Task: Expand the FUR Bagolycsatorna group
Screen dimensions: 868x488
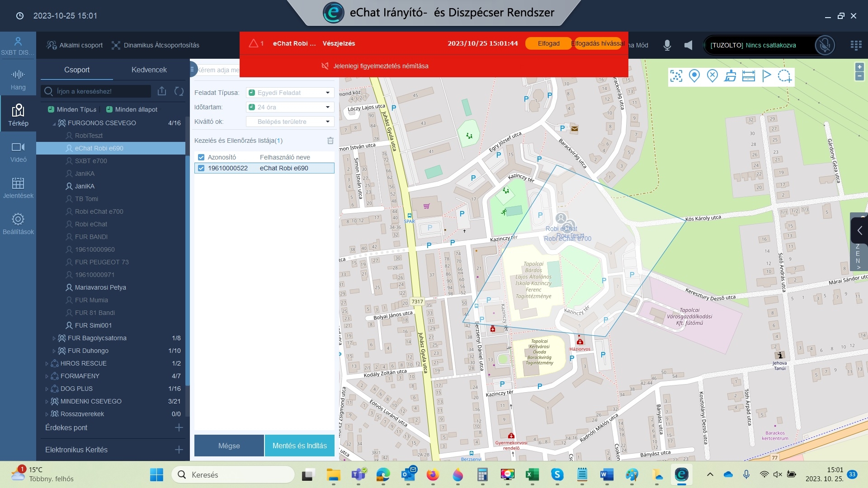Action: [54, 338]
